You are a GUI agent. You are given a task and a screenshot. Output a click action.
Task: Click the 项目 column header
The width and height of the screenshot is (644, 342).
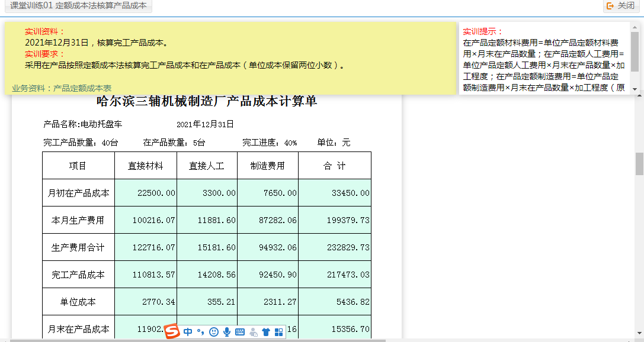coord(78,166)
